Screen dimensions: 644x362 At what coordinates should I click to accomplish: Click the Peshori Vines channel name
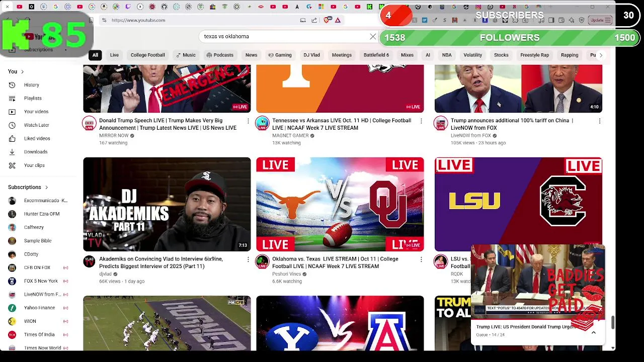pyautogui.click(x=286, y=274)
